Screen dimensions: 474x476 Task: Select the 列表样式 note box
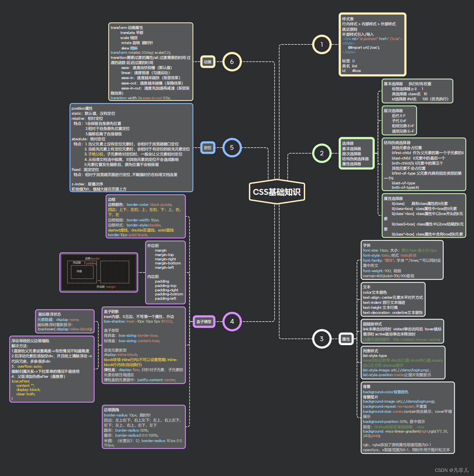pos(403,363)
